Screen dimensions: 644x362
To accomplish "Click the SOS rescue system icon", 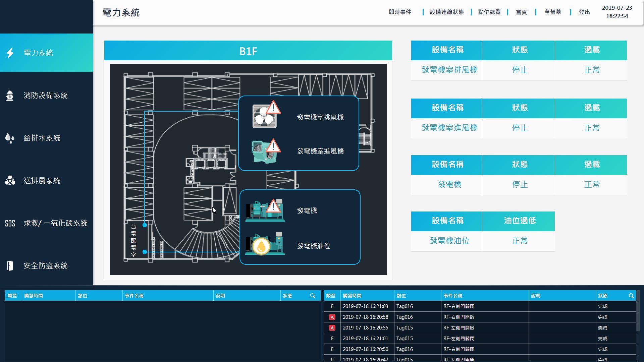I will [10, 223].
